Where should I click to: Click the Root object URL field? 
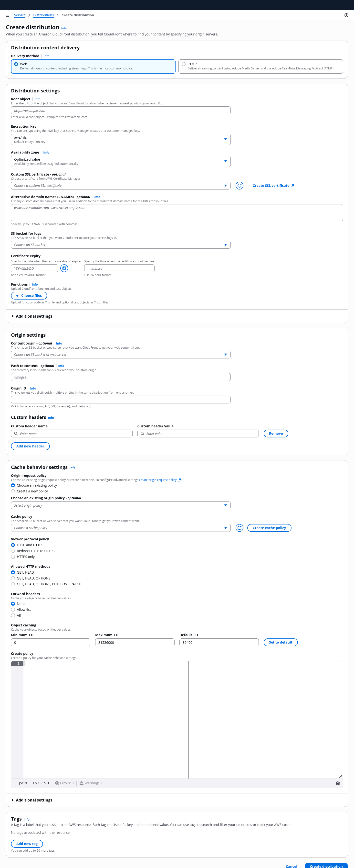click(x=120, y=111)
